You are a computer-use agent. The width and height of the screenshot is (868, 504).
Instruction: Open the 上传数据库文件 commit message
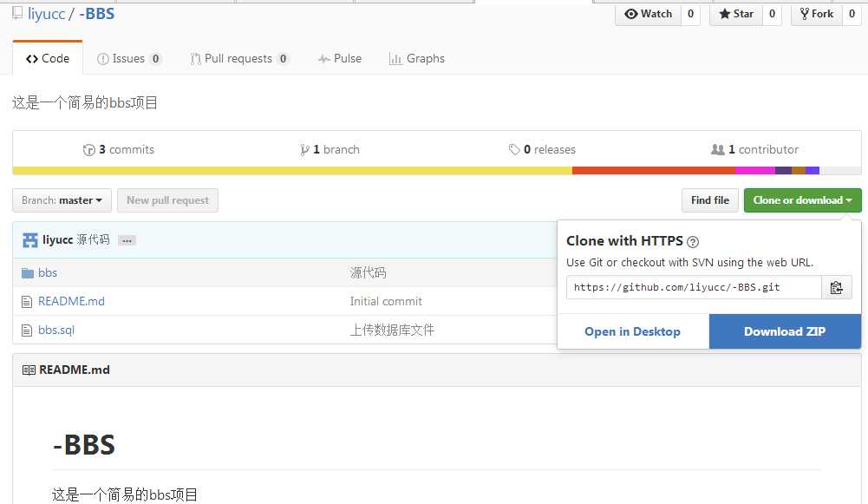click(392, 331)
